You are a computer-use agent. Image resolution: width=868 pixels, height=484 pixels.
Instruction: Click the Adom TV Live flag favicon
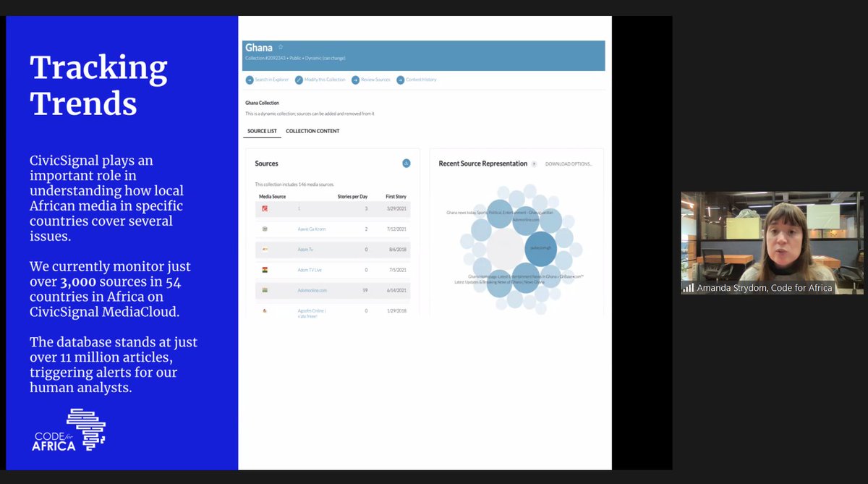tap(263, 268)
